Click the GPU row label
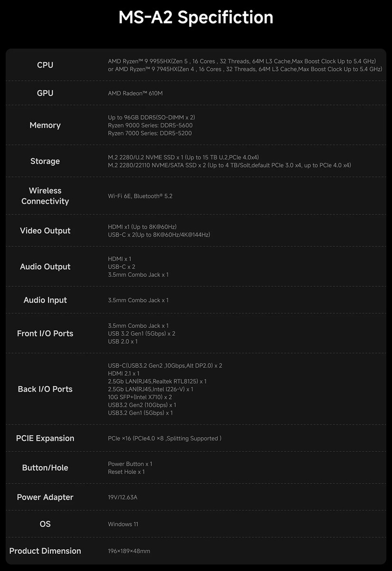392x571 pixels. [x=45, y=93]
